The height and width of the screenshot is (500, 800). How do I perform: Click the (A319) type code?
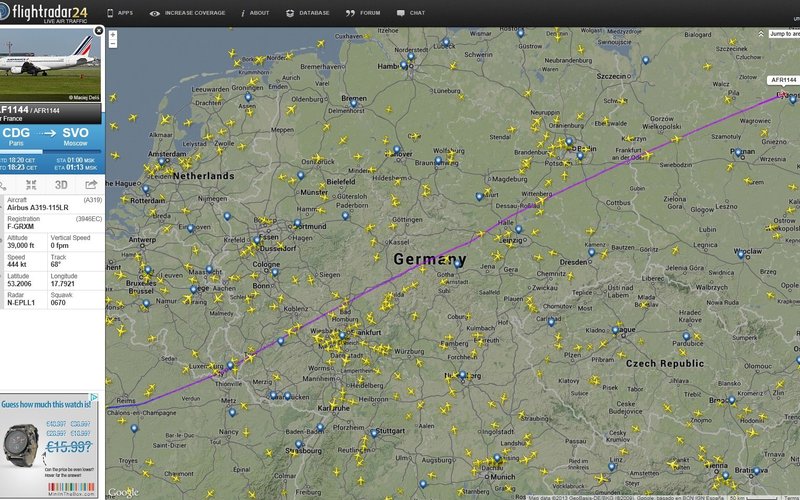(93, 200)
